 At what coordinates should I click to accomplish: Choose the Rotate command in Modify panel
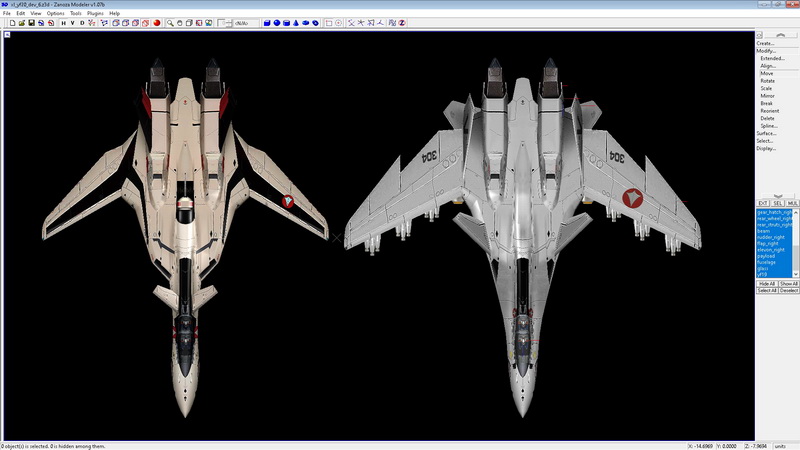point(766,81)
